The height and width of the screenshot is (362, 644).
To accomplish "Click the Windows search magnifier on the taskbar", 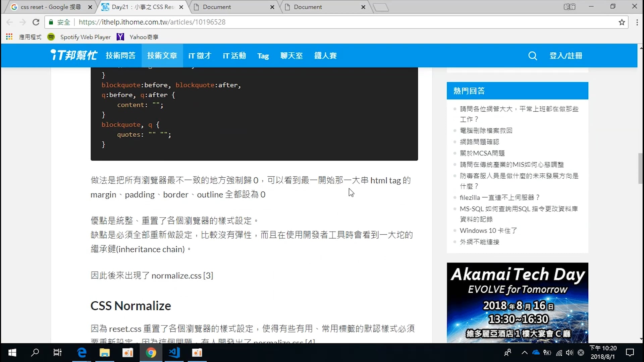I will pos(35,352).
